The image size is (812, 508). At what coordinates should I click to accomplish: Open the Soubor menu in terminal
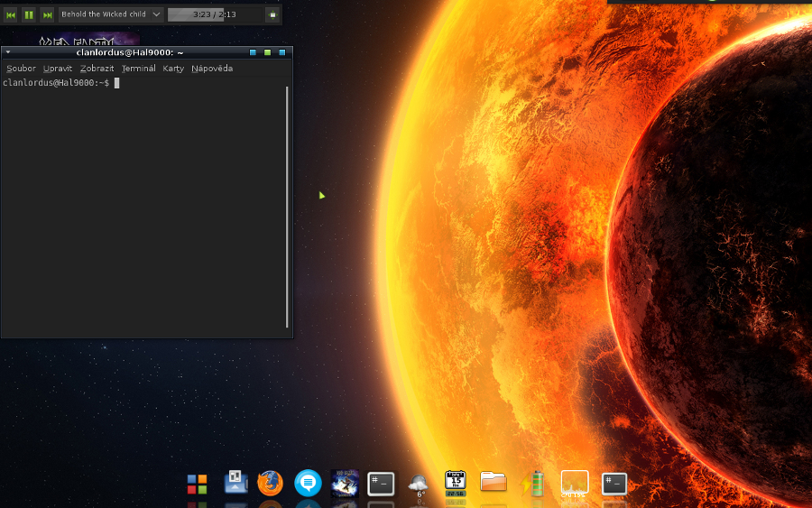click(x=21, y=69)
